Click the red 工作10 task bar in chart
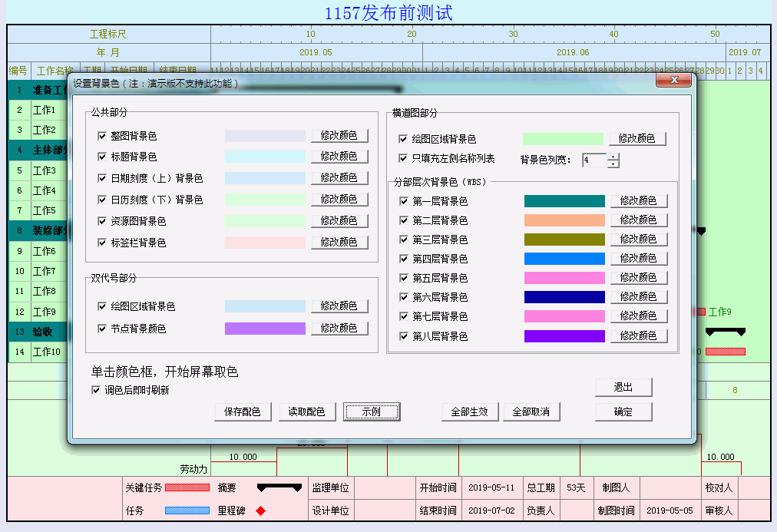This screenshot has height=532, width=777. pos(726,352)
